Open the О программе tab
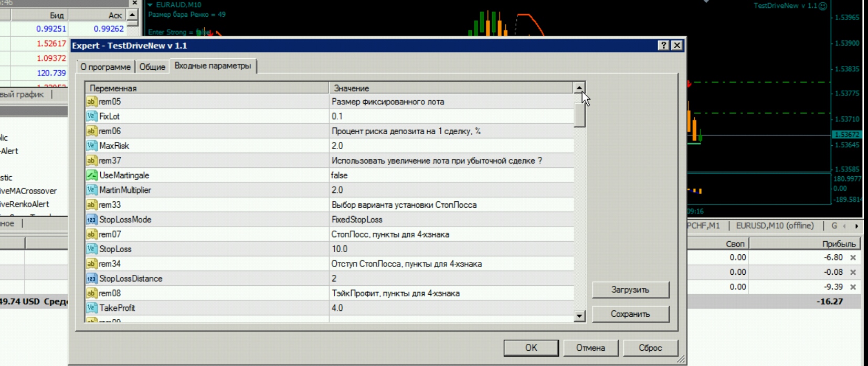The height and width of the screenshot is (366, 868). click(105, 67)
